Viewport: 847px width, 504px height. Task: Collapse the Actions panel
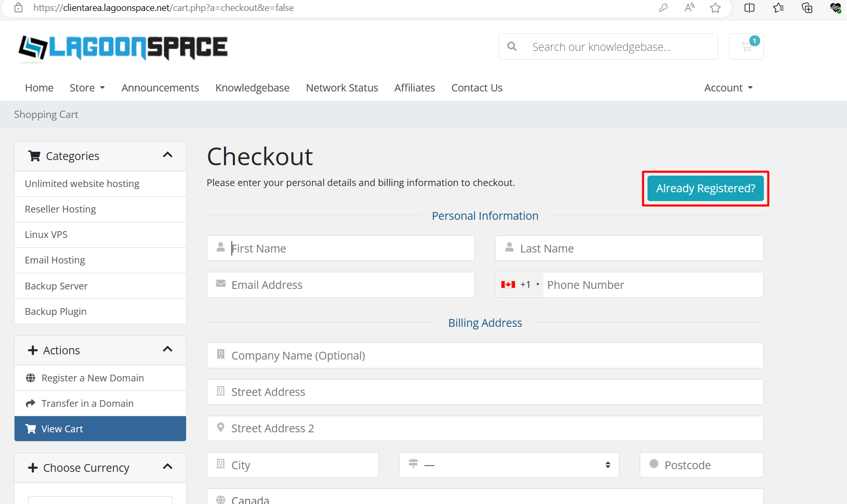click(x=167, y=350)
